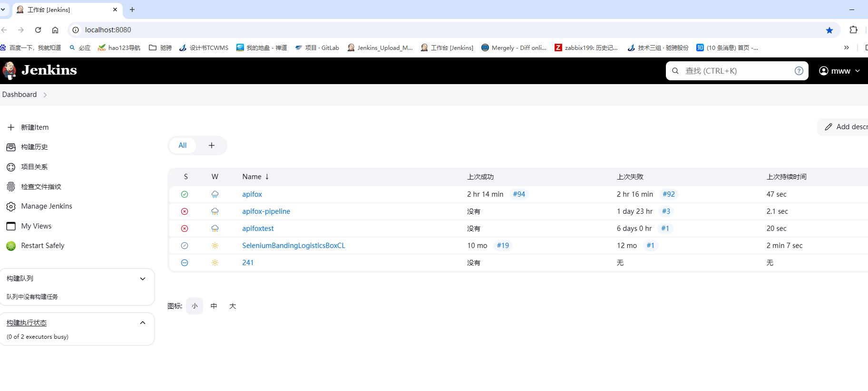Set icon size to 大
This screenshot has width=868, height=391.
pos(233,306)
